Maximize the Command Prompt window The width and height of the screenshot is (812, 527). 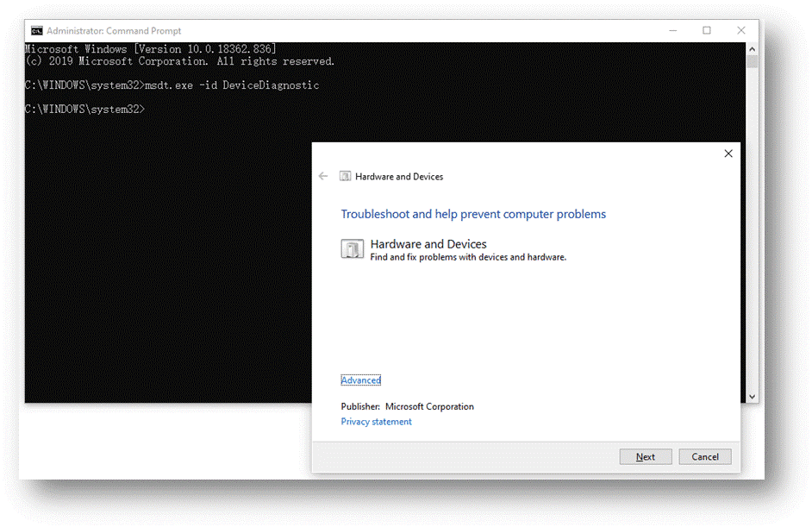click(707, 30)
